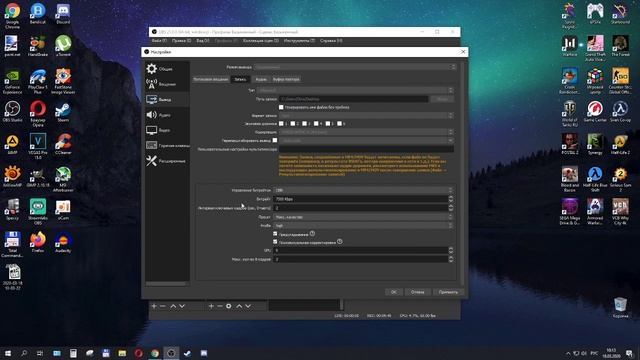Add a source with the plus icon left of the gear
The width and height of the screenshot is (640, 360).
211,306
